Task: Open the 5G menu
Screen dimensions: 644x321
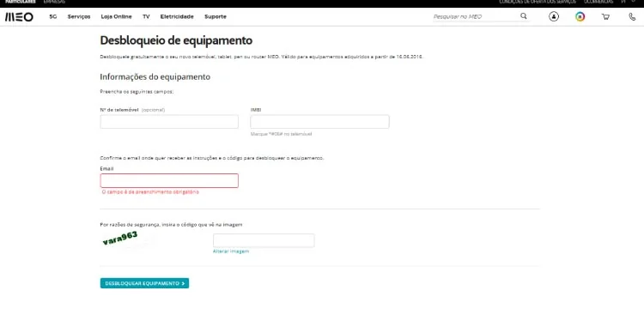Action: 53,17
